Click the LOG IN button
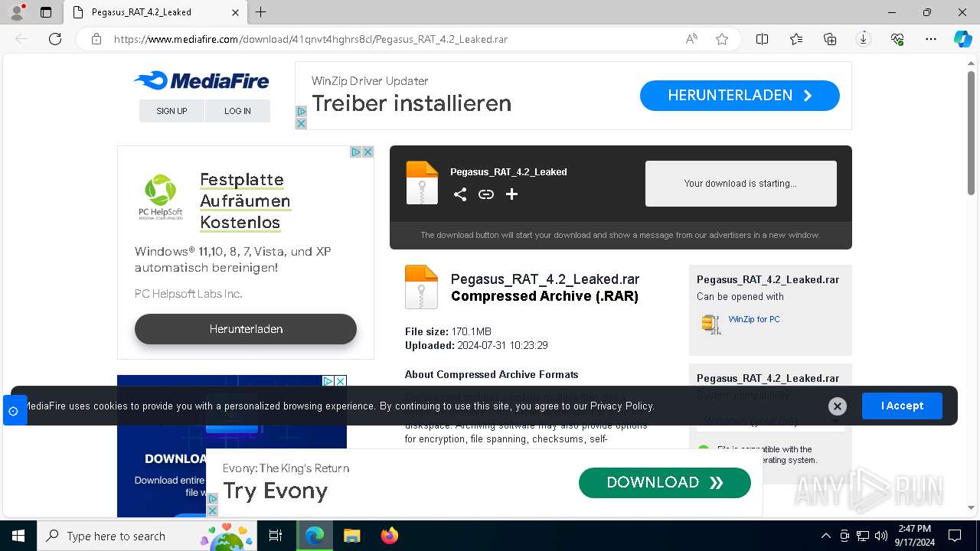The image size is (980, 551). (x=237, y=111)
